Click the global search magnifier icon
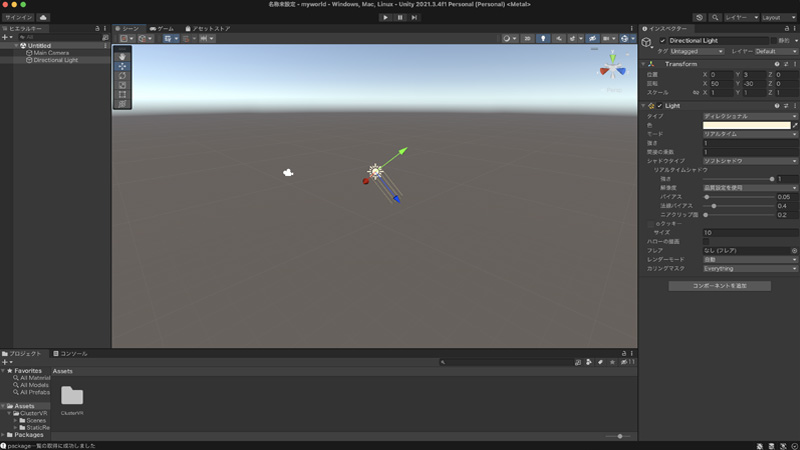Image resolution: width=800 pixels, height=450 pixels. pos(715,17)
